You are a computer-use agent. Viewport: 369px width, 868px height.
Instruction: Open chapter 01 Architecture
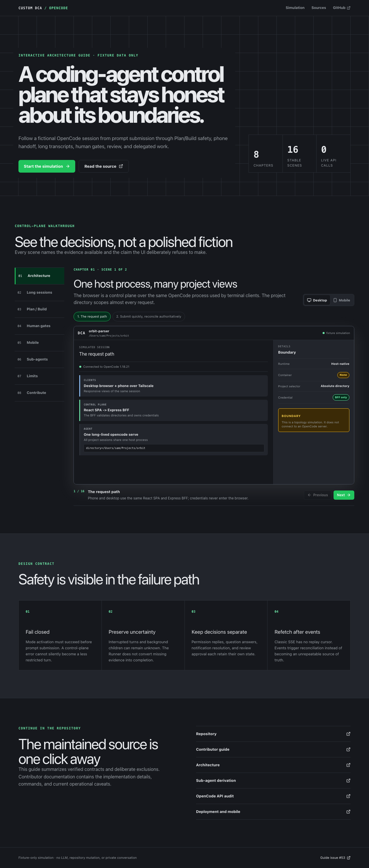(x=39, y=276)
